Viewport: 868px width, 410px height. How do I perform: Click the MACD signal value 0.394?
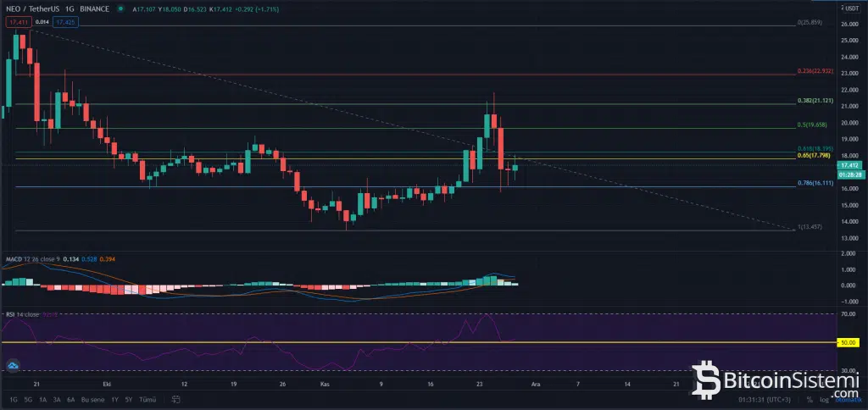[108, 259]
